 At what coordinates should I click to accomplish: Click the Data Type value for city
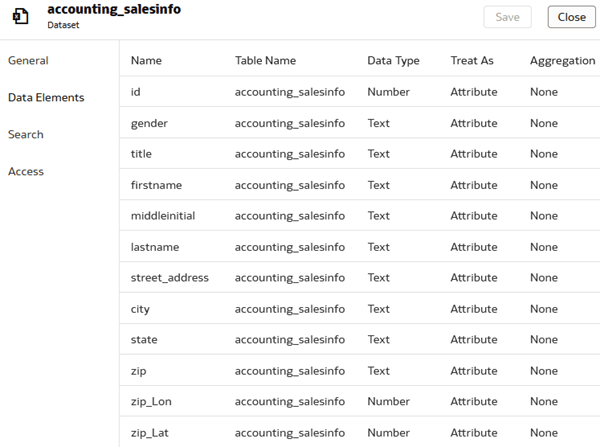coord(378,309)
